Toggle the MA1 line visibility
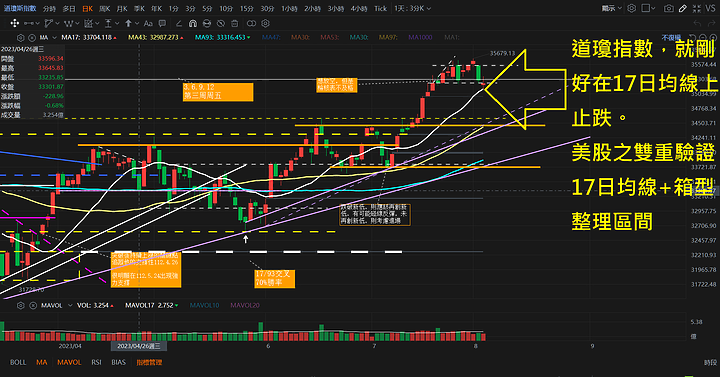The image size is (720, 377). pos(451,38)
